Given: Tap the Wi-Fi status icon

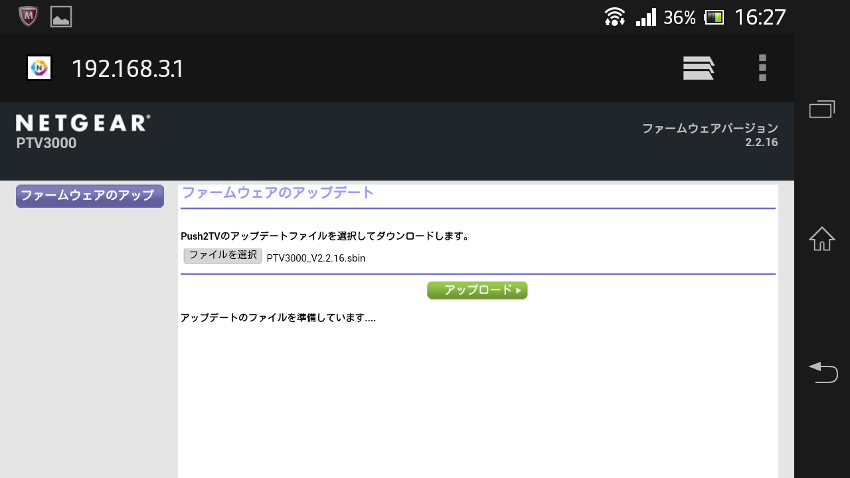Looking at the screenshot, I should pos(614,17).
